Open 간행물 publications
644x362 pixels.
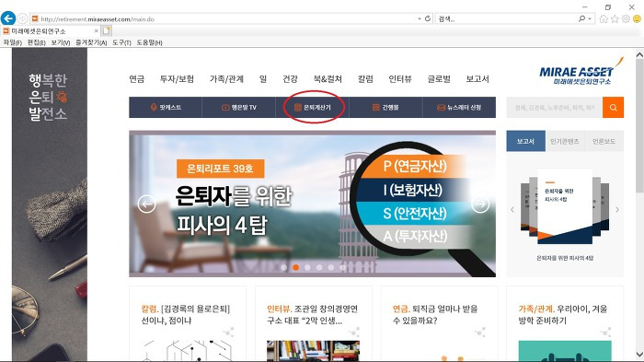tap(385, 108)
